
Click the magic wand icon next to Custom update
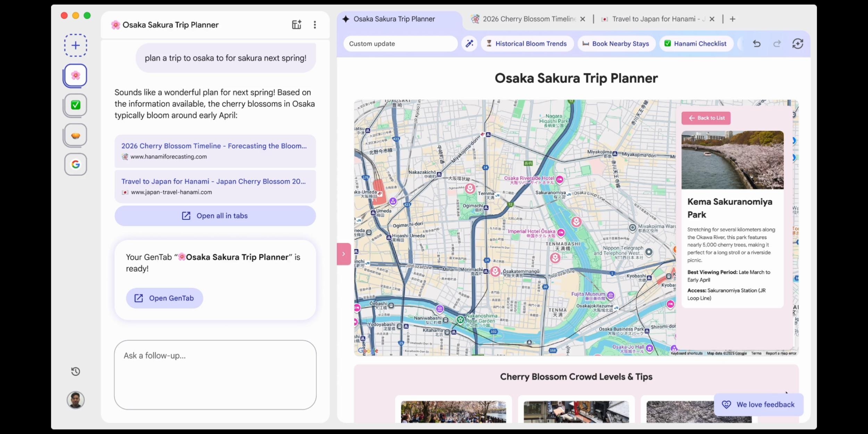(x=469, y=44)
